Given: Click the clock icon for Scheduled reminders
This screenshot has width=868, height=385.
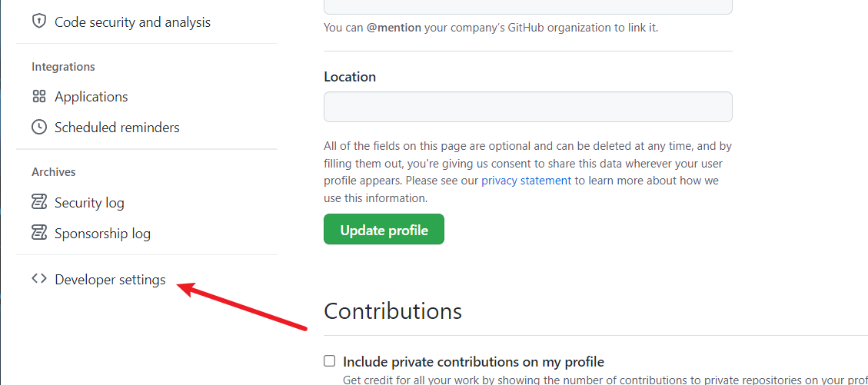Looking at the screenshot, I should click(38, 128).
